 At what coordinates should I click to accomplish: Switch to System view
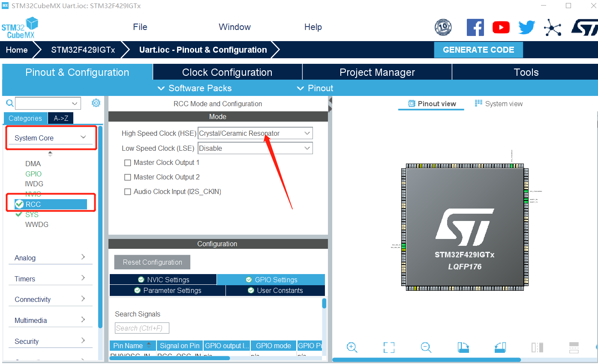pyautogui.click(x=499, y=104)
